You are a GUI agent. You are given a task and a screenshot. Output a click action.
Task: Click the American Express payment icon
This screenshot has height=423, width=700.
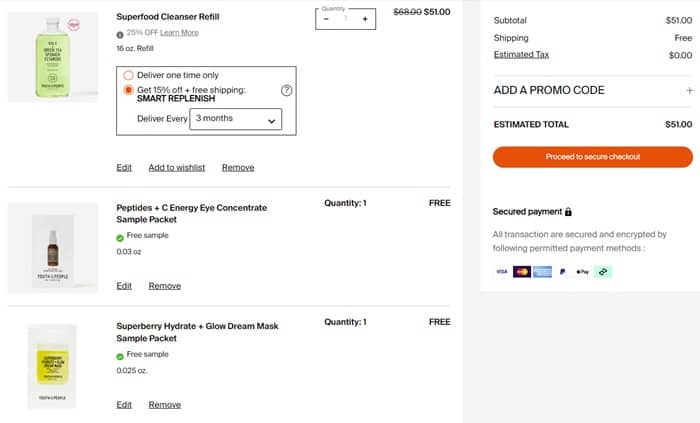(x=543, y=271)
